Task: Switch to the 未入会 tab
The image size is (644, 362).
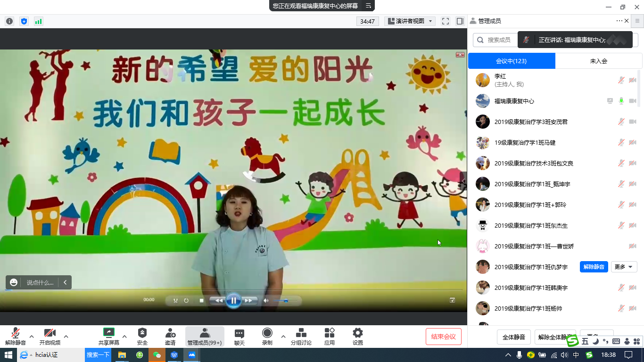Action: tap(599, 61)
